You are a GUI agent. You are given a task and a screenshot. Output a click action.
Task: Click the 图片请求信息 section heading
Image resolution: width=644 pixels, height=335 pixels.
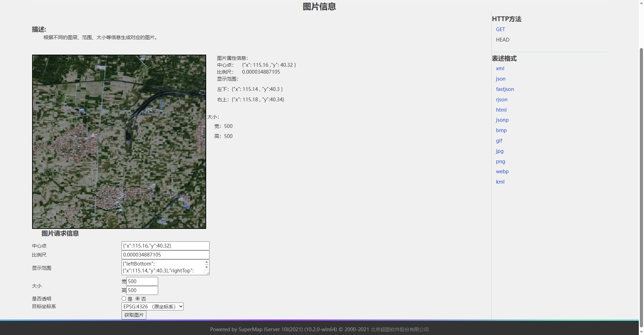(x=60, y=234)
